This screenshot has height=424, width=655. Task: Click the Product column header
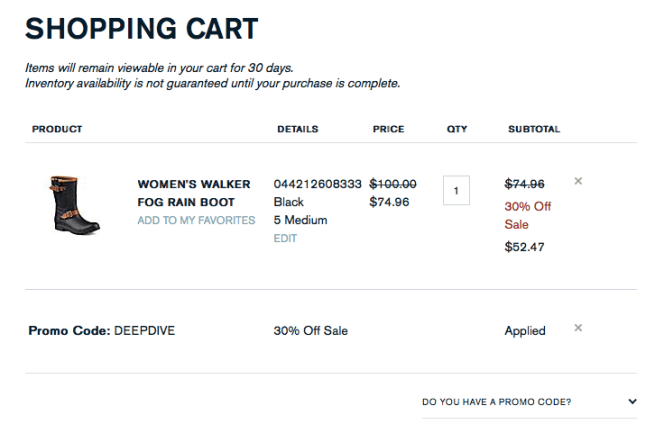pos(57,129)
